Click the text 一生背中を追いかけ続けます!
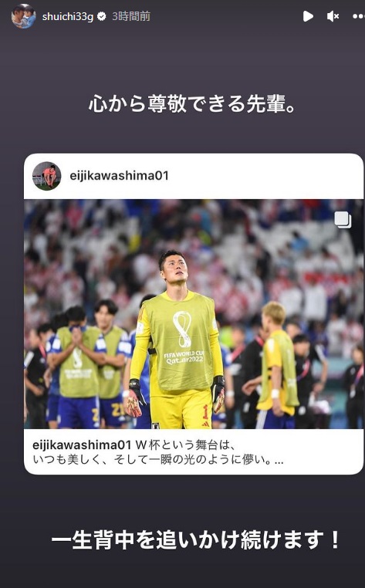 [195, 539]
